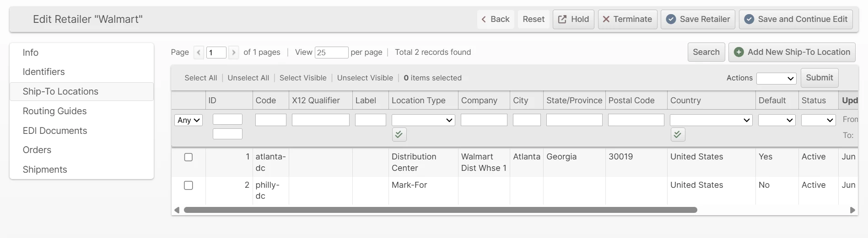Click the X12 Qualifier filter field
The width and height of the screenshot is (868, 238).
(321, 120)
